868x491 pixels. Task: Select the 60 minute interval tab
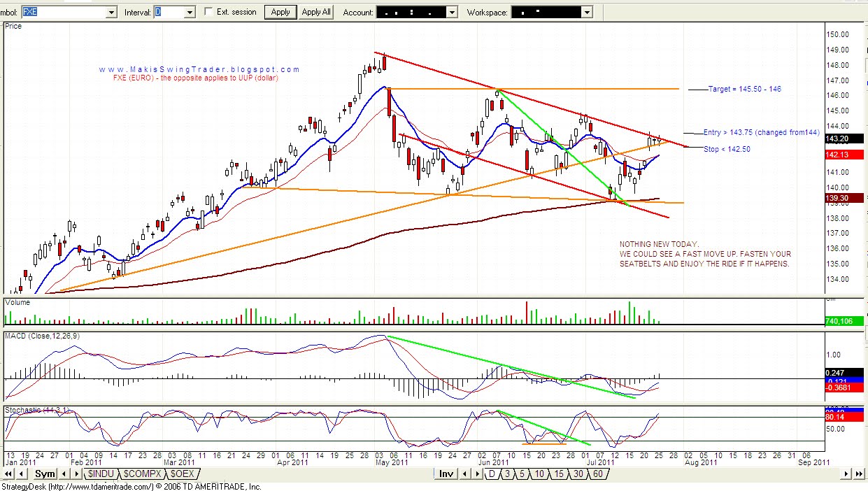coord(598,474)
